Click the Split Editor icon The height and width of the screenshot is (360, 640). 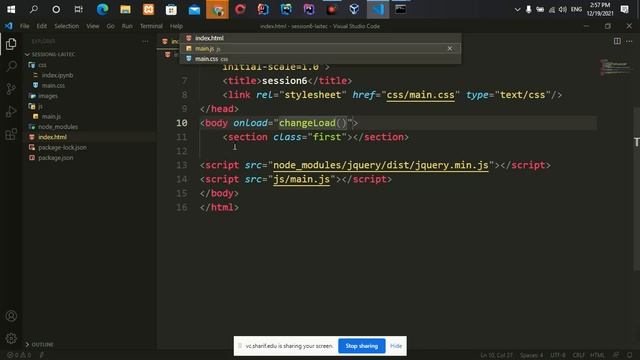617,41
